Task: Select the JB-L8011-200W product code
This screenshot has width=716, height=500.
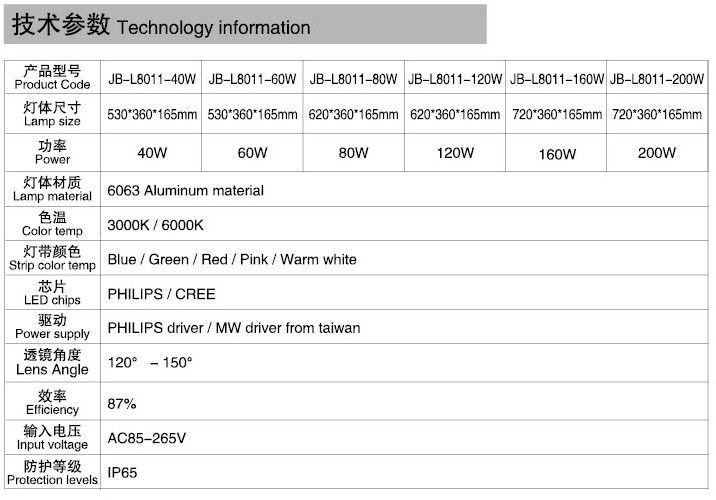Action: 657,79
